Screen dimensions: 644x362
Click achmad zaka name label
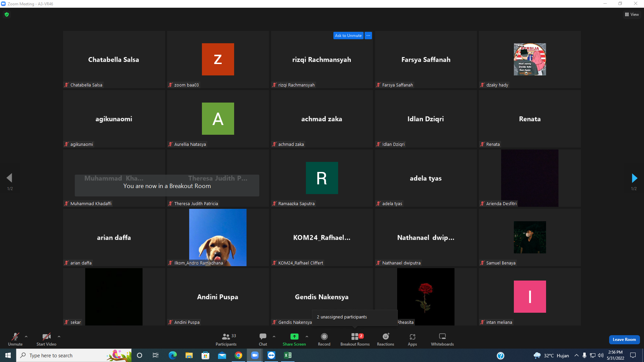(x=291, y=144)
